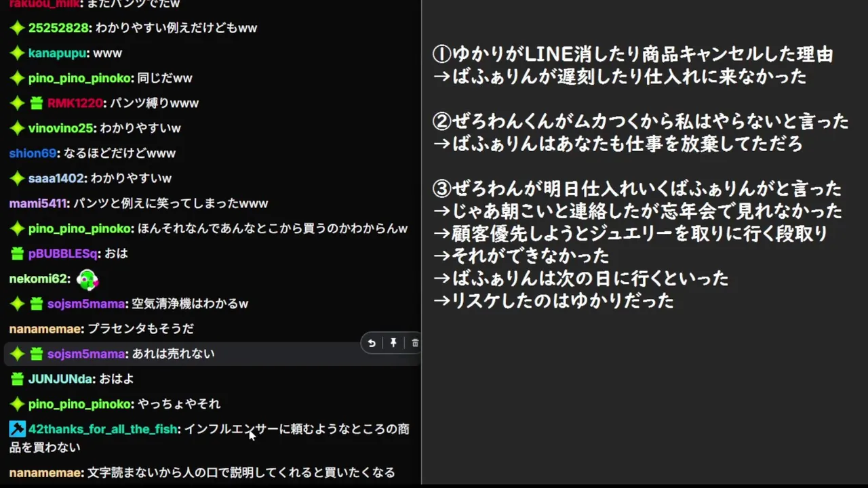The image size is (868, 488).
Task: Click nanamemae on the 'プラセンタもそうだ' message
Action: click(45, 329)
